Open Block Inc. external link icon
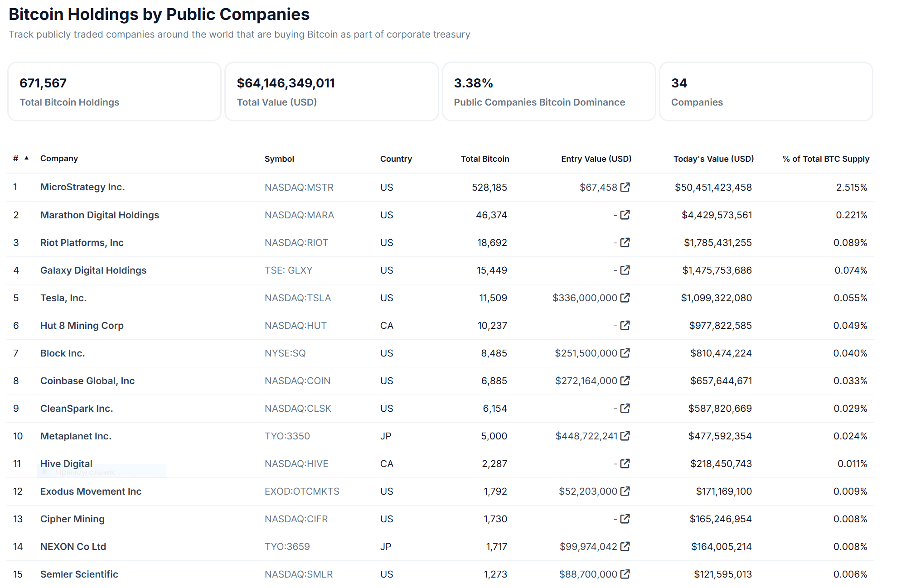Viewport: 901px width, 588px height. pos(625,353)
